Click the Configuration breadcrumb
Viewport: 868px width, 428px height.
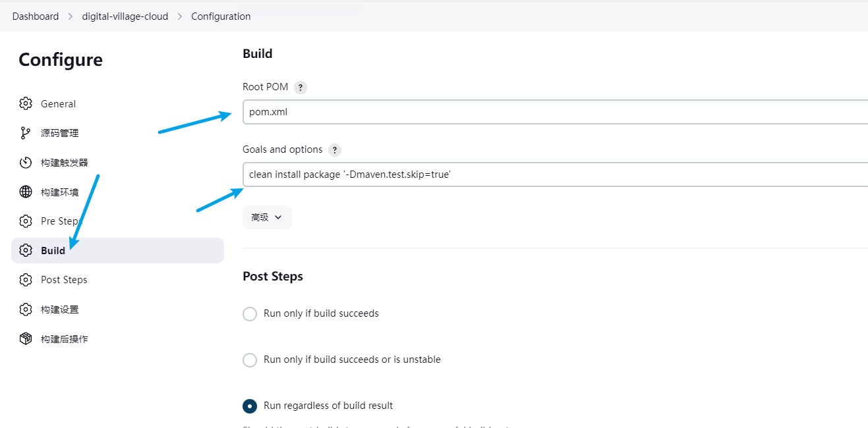pyautogui.click(x=221, y=16)
